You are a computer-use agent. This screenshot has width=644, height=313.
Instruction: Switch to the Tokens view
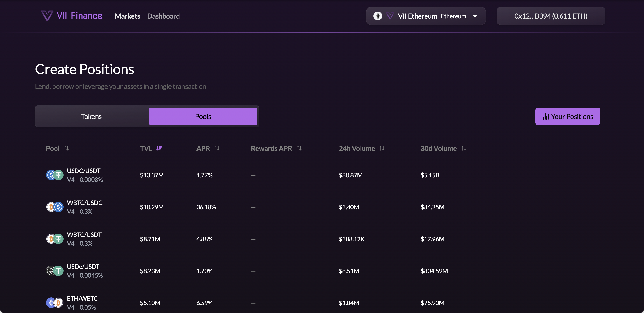pos(91,116)
